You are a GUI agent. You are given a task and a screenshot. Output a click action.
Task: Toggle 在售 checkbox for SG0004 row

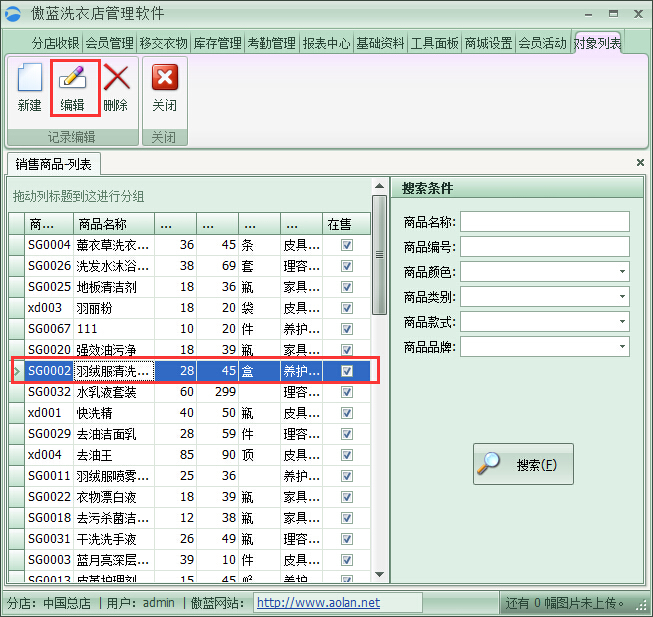(347, 245)
